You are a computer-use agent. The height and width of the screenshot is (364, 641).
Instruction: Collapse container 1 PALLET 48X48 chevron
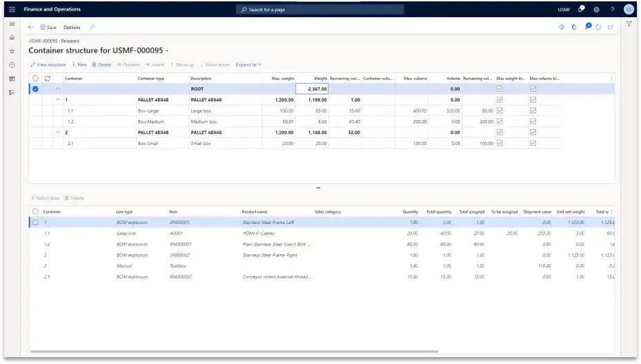58,100
